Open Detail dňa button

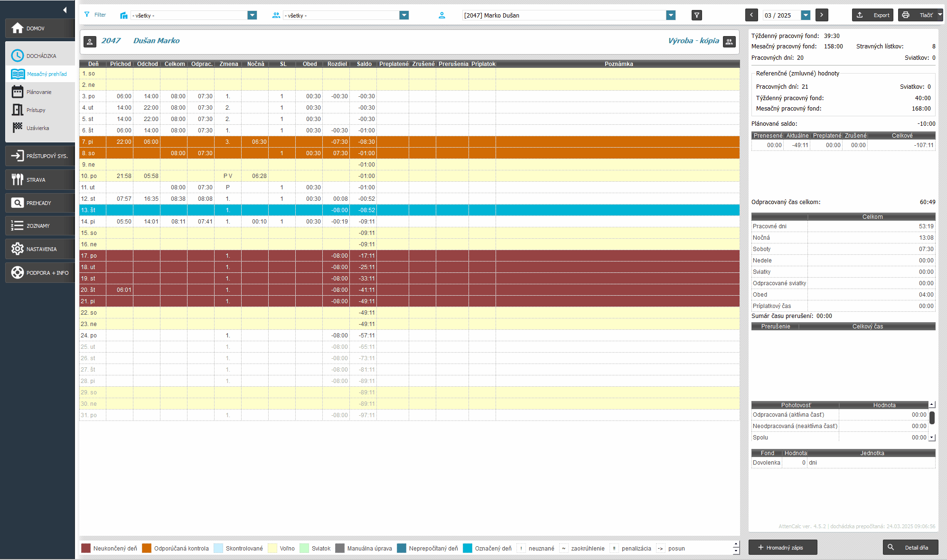click(910, 548)
